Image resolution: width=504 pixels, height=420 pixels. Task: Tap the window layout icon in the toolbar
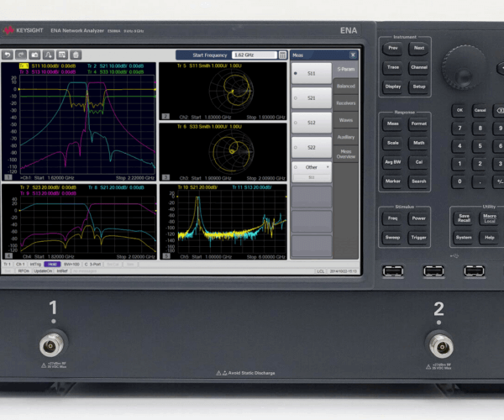(62, 55)
